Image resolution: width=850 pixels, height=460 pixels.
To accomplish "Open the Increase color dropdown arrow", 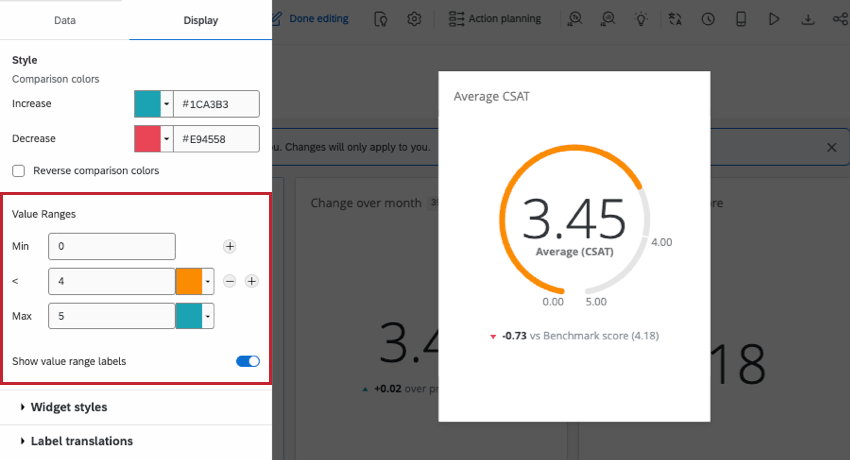I will (x=166, y=104).
